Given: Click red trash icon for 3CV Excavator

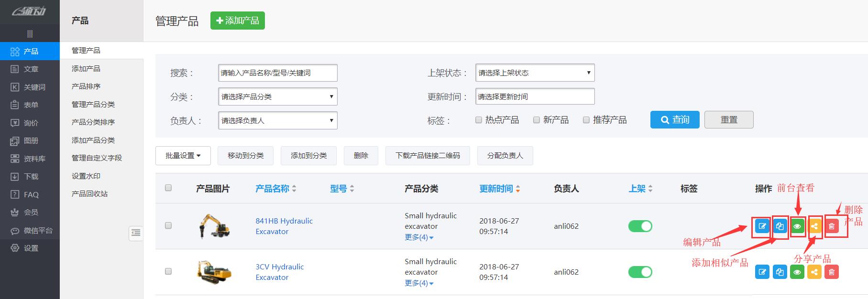Looking at the screenshot, I should pyautogui.click(x=832, y=272).
